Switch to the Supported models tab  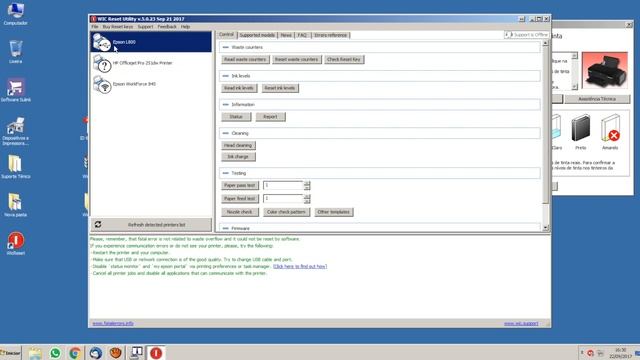[257, 35]
